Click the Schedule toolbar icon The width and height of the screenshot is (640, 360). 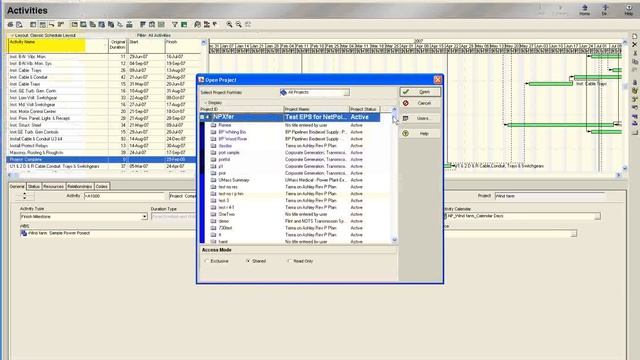click(198, 24)
